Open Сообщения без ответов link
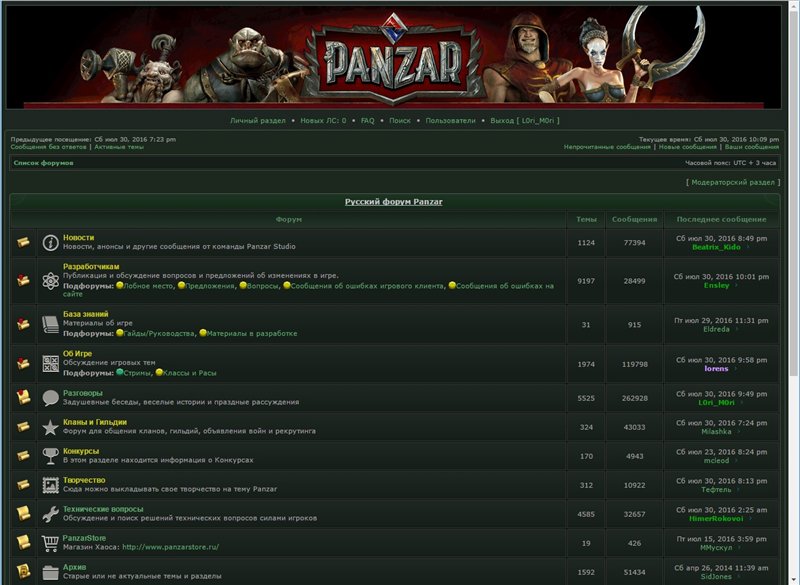800x585 pixels. (x=48, y=147)
